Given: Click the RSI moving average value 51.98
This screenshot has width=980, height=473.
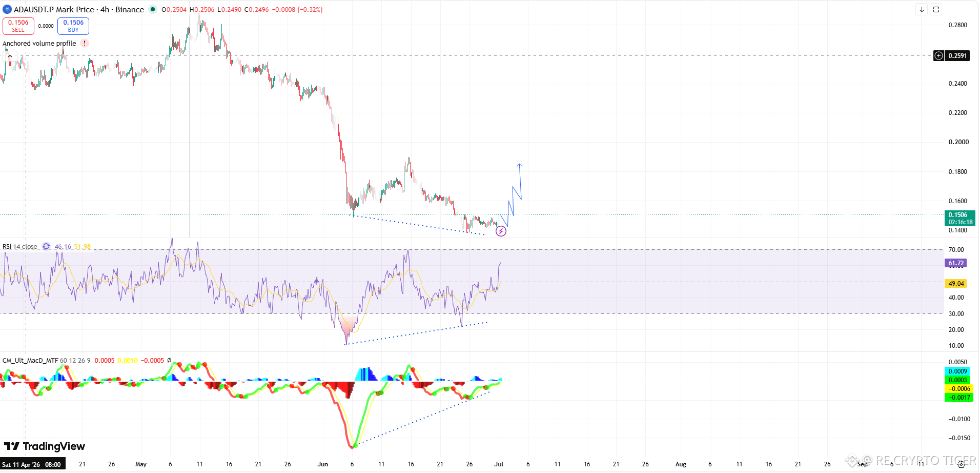Looking at the screenshot, I should (83, 247).
